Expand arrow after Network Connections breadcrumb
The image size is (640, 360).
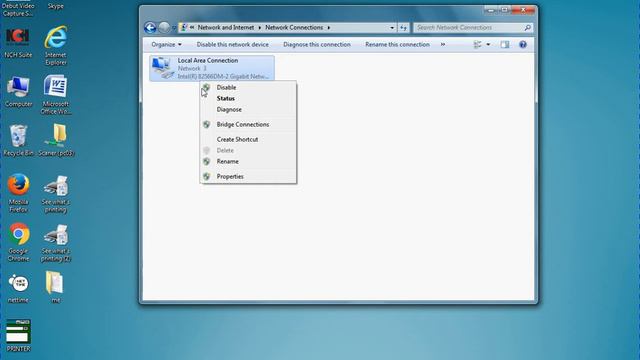pyautogui.click(x=329, y=28)
